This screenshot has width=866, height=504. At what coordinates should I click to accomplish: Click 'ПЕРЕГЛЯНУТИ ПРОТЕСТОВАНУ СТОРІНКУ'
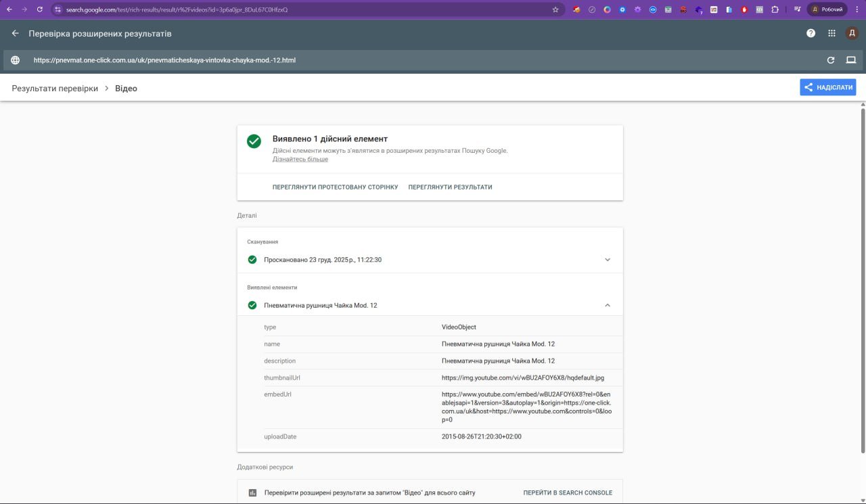coord(335,187)
